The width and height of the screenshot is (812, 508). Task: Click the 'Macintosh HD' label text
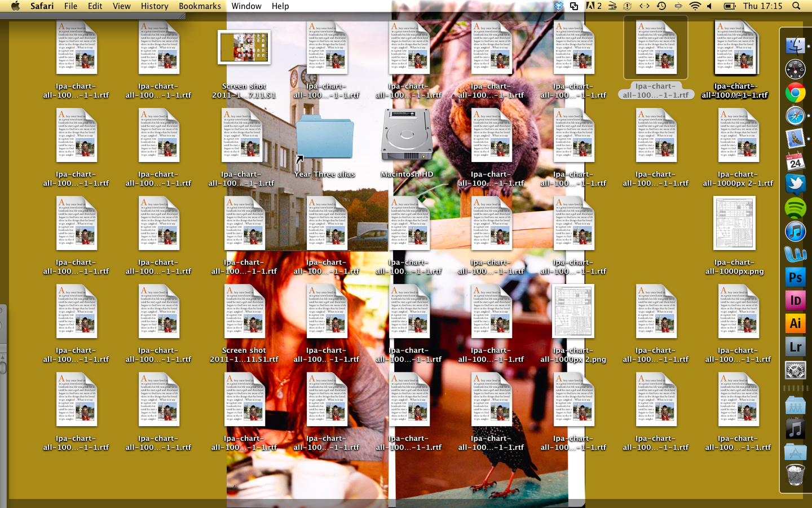click(407, 174)
